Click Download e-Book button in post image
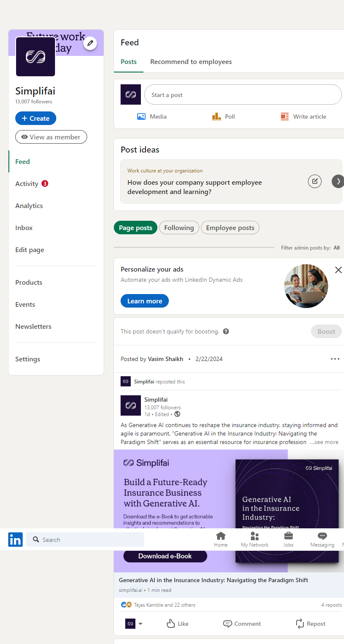344x644 pixels. (x=165, y=556)
